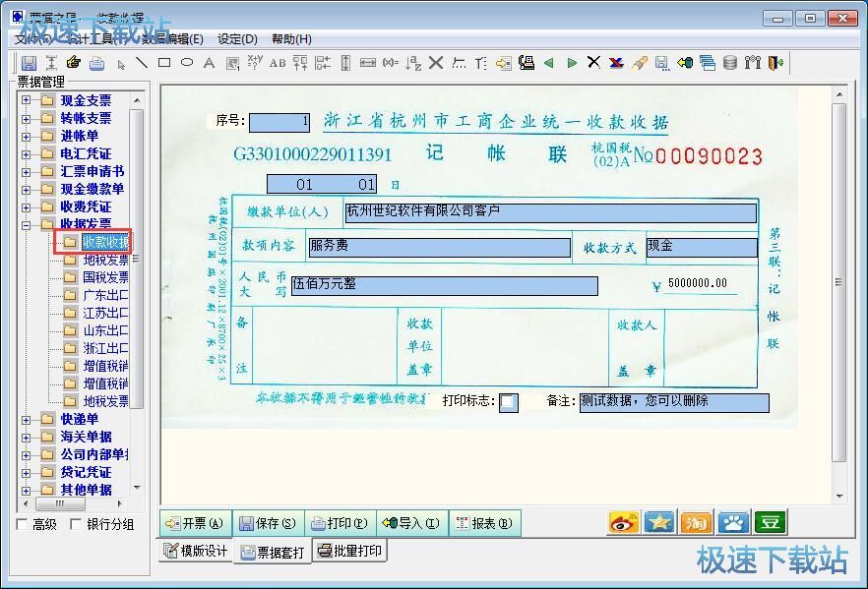Expand the 现金支票 tree node
The height and width of the screenshot is (589, 868).
click(26, 100)
